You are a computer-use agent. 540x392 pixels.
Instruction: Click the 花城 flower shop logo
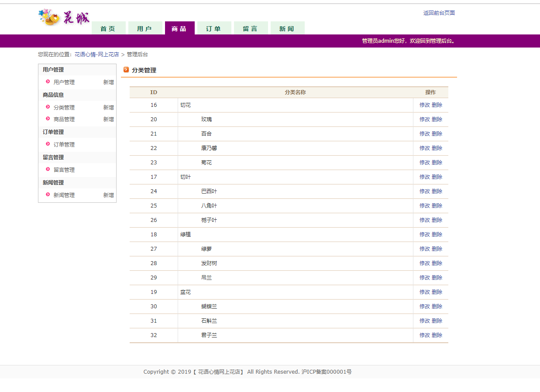(64, 17)
